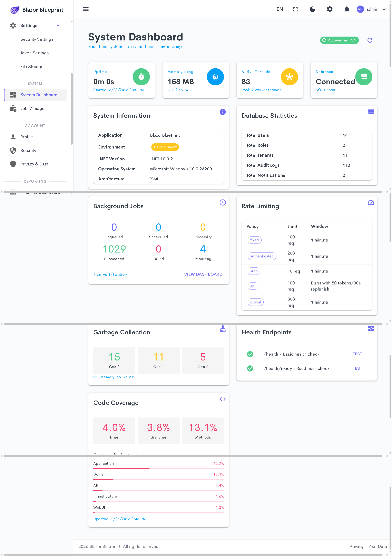Switch language using EN button
392x557 pixels.
(x=280, y=9)
